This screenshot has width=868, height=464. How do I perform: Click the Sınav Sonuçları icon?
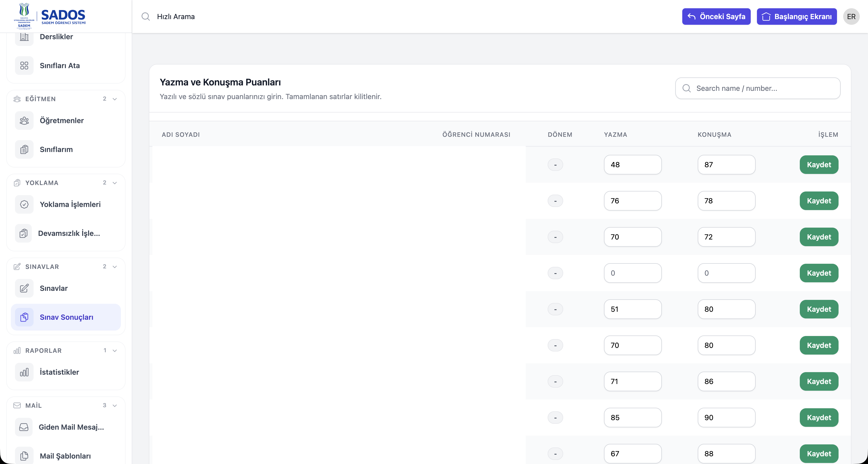coord(24,317)
